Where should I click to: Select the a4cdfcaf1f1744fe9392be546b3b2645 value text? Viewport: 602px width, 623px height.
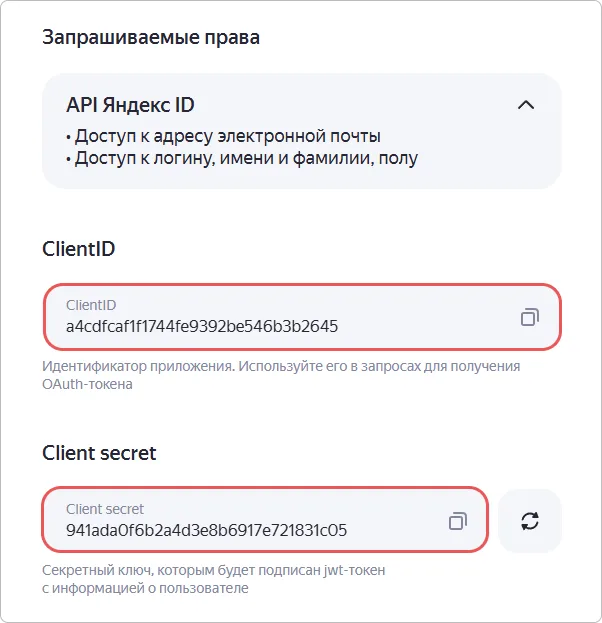click(x=202, y=327)
